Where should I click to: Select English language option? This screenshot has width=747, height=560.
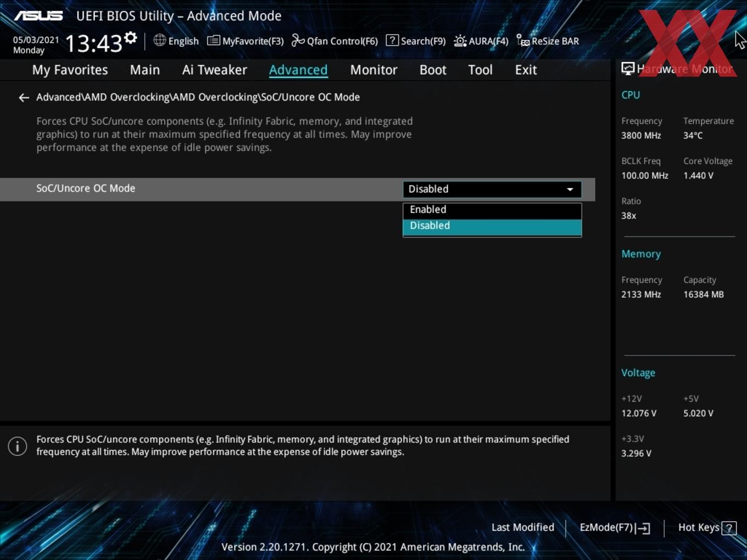pos(183,41)
